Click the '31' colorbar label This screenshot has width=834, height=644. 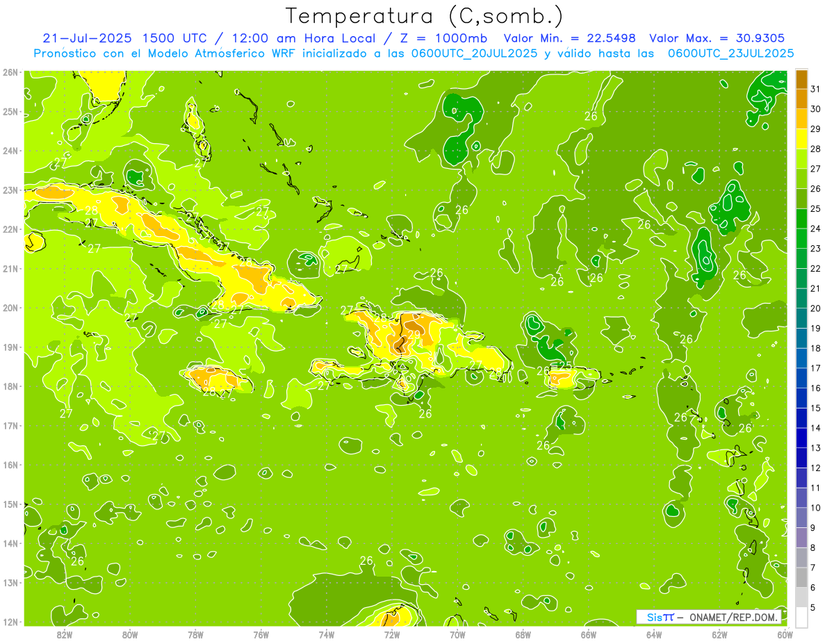click(815, 89)
